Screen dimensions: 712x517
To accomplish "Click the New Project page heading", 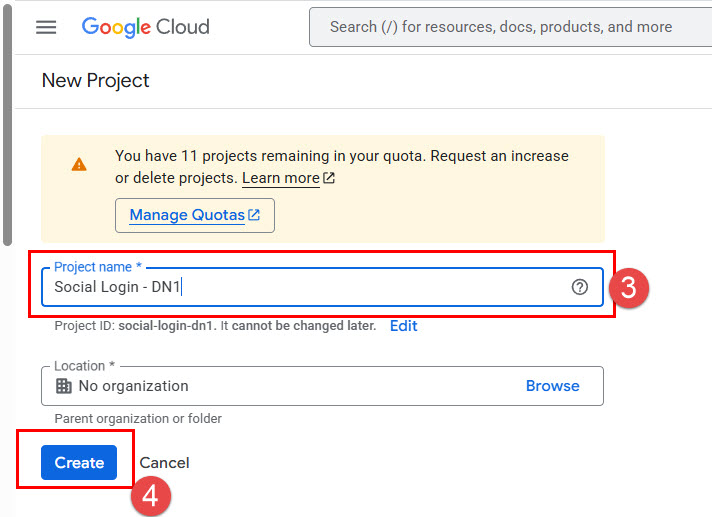I will click(95, 81).
